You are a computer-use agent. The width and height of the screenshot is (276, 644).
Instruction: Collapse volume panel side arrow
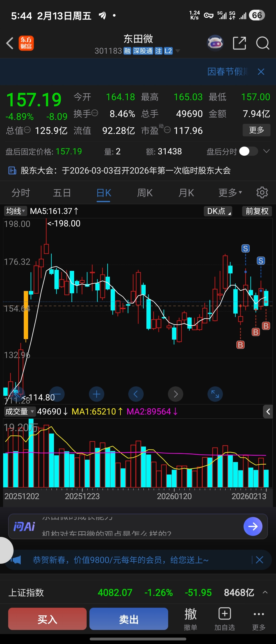click(x=268, y=411)
